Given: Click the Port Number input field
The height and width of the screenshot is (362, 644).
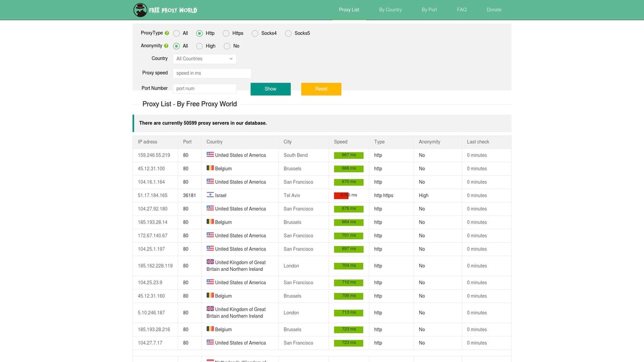Looking at the screenshot, I should click(x=204, y=88).
